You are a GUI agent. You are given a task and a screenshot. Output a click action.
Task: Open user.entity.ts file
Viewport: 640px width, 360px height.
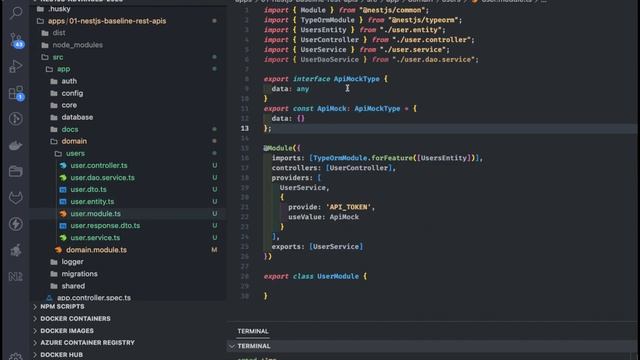pos(92,202)
